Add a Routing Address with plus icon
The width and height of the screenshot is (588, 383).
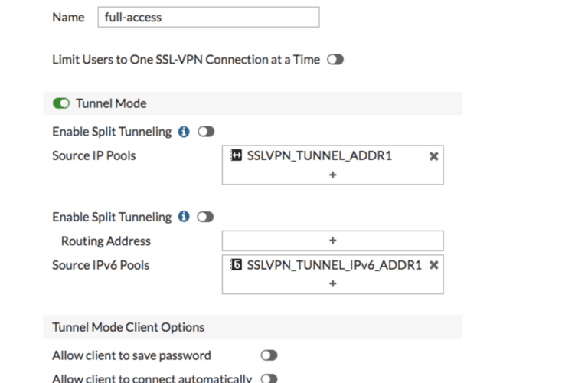(x=332, y=241)
